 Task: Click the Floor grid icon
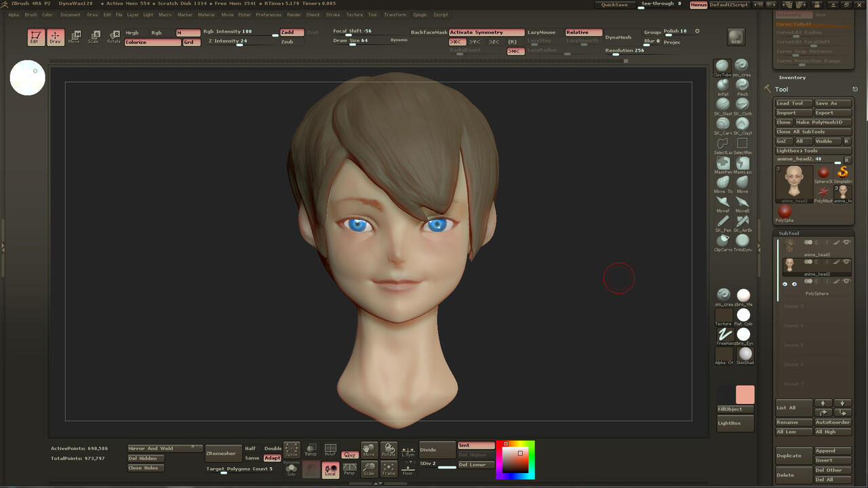pyautogui.click(x=408, y=469)
